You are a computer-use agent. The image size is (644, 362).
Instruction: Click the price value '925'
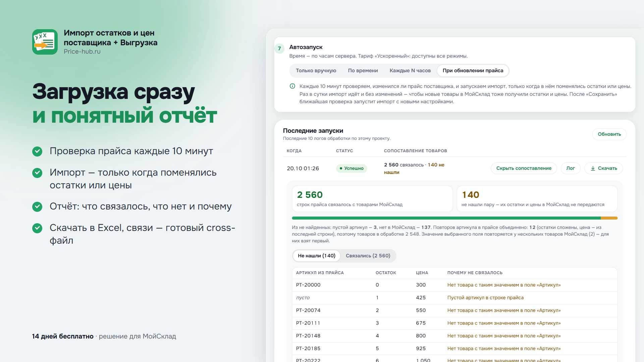421,349
